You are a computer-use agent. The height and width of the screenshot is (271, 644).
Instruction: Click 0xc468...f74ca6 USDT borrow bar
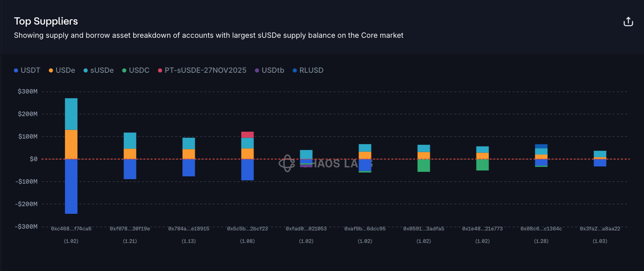pyautogui.click(x=71, y=186)
